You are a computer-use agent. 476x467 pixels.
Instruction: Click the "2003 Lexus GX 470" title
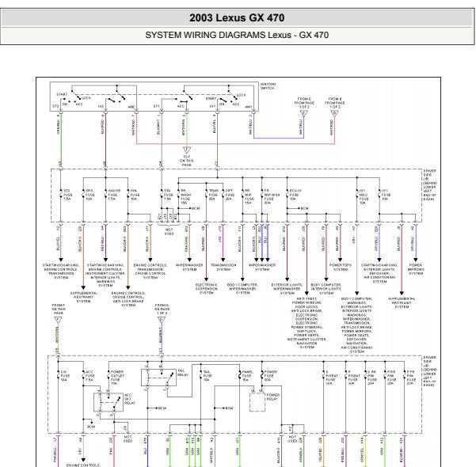[x=237, y=18]
